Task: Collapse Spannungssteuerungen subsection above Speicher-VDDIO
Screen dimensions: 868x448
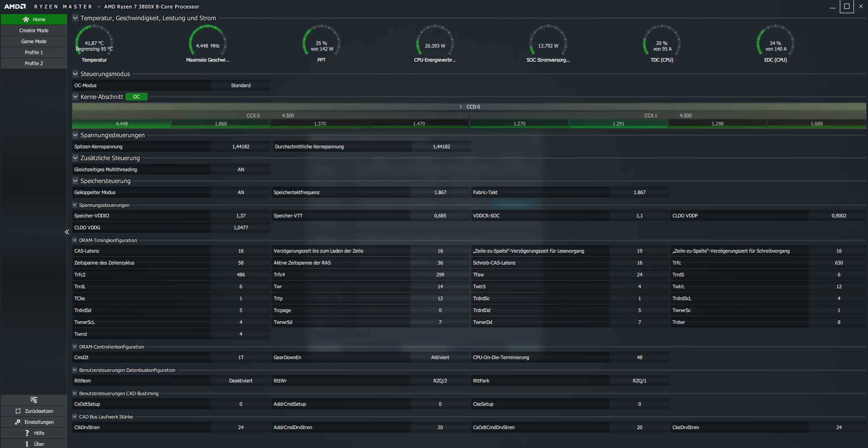Action: pos(75,205)
